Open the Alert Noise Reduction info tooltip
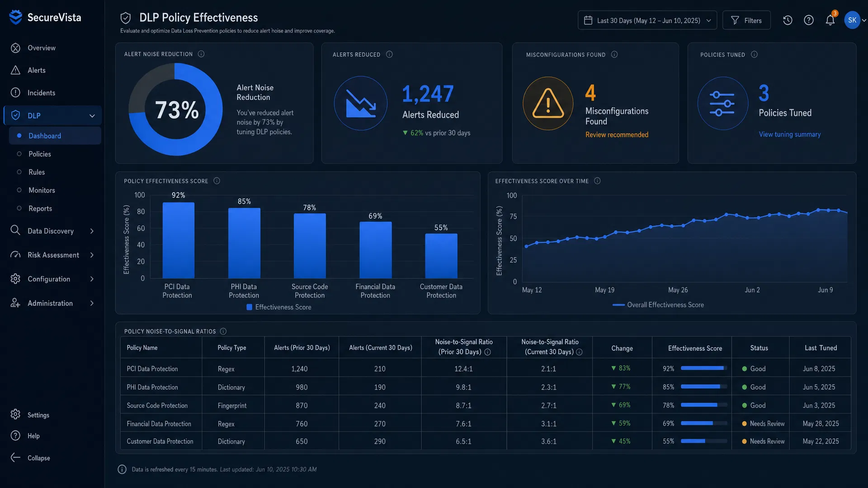Screen dimensions: 868x488 (x=202, y=54)
